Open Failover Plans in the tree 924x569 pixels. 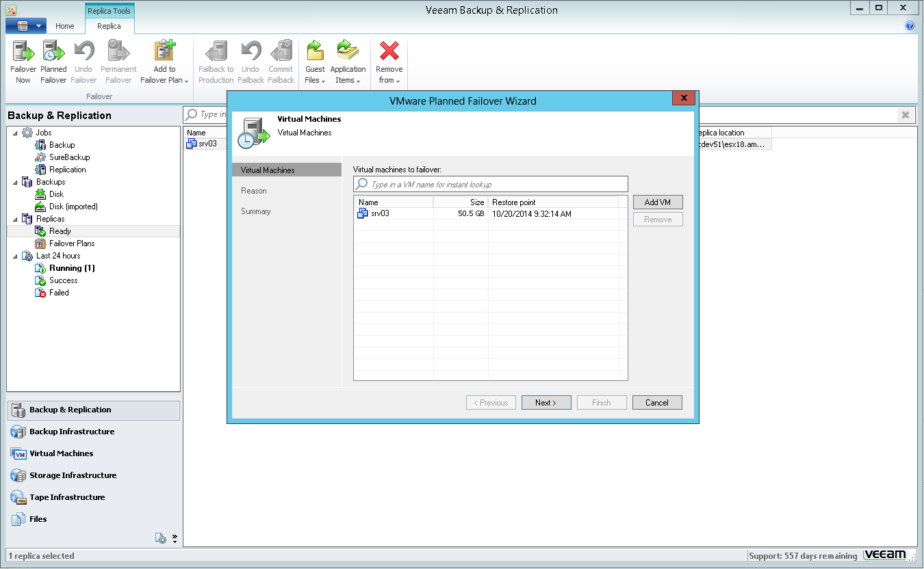click(x=65, y=243)
